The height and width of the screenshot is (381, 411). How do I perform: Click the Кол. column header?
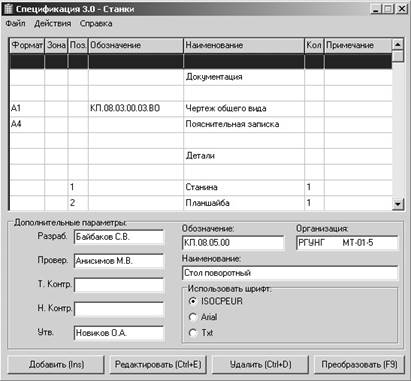(314, 45)
